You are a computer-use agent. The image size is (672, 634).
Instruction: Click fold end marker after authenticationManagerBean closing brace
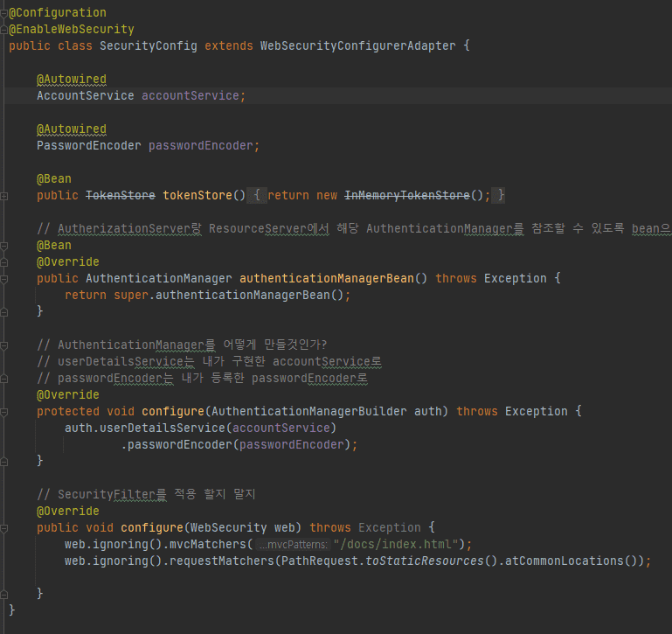pos(3,312)
